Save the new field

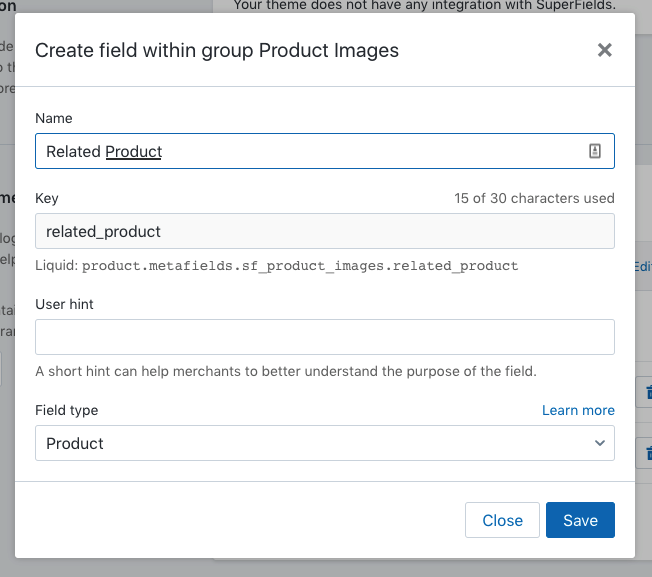tap(580, 520)
